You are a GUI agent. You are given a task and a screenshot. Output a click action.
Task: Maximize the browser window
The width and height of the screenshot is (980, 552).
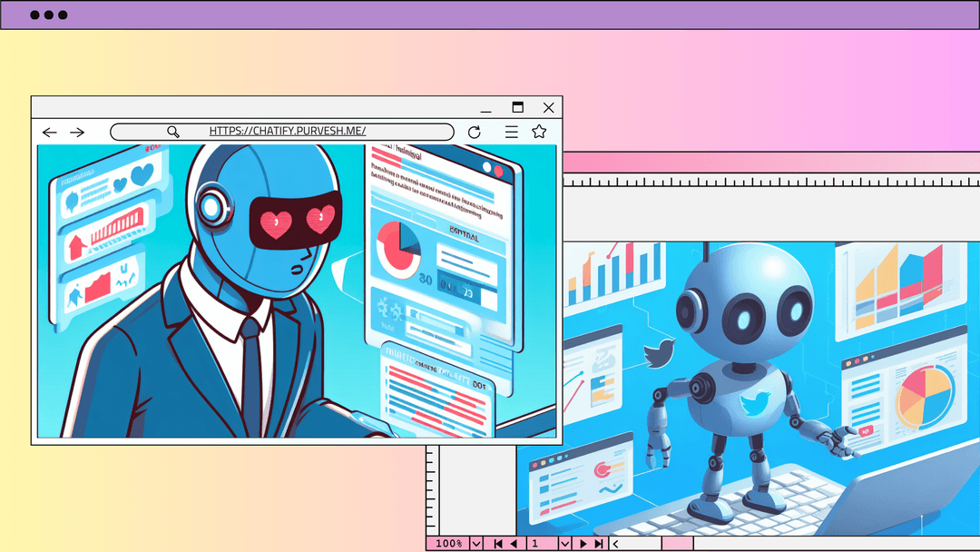[x=517, y=107]
